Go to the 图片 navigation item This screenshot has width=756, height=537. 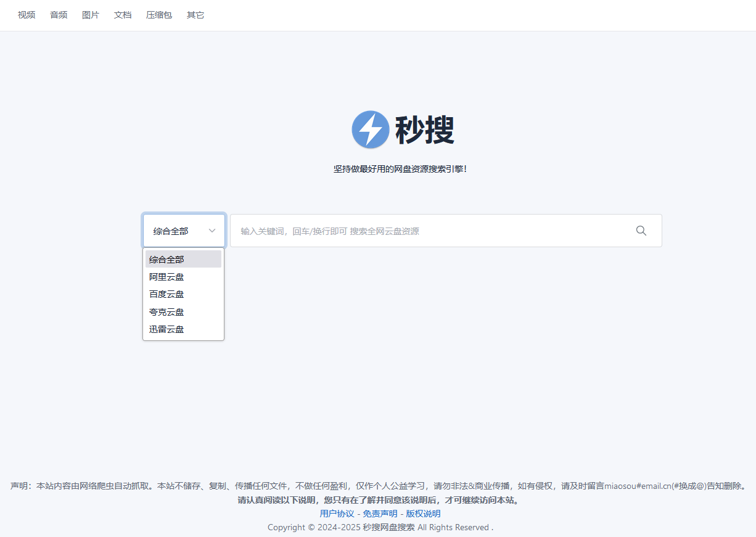[x=91, y=15]
